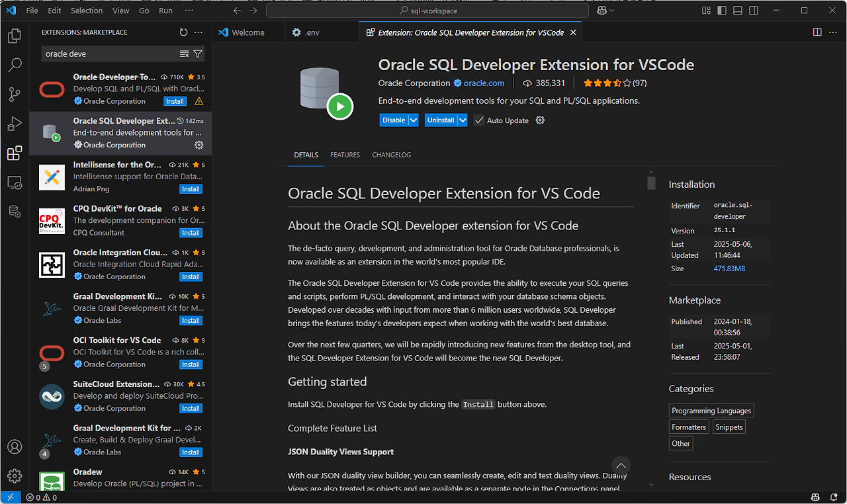The height and width of the screenshot is (504, 847).
Task: Split the editor to the right
Action: click(x=817, y=32)
